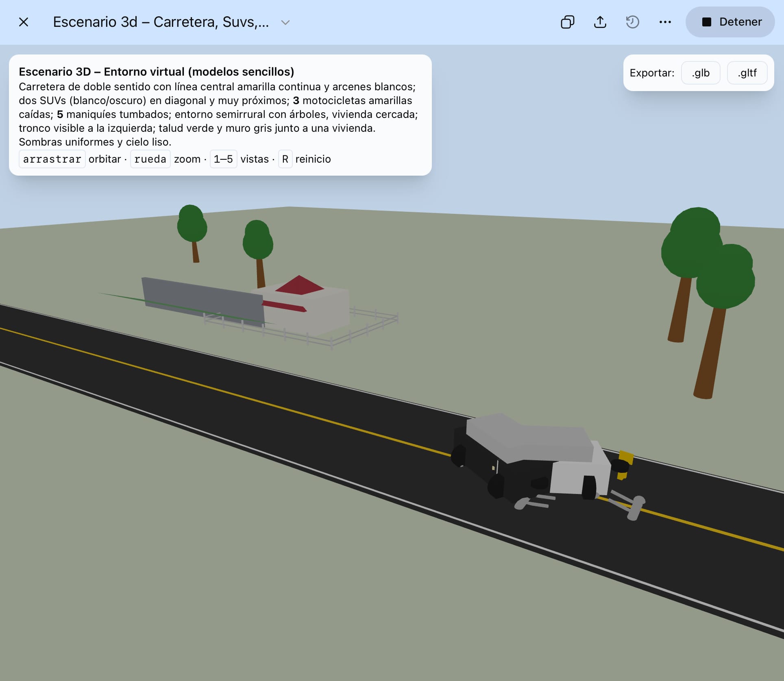Export the scene as .glb
This screenshot has height=681, width=784.
[x=700, y=73]
